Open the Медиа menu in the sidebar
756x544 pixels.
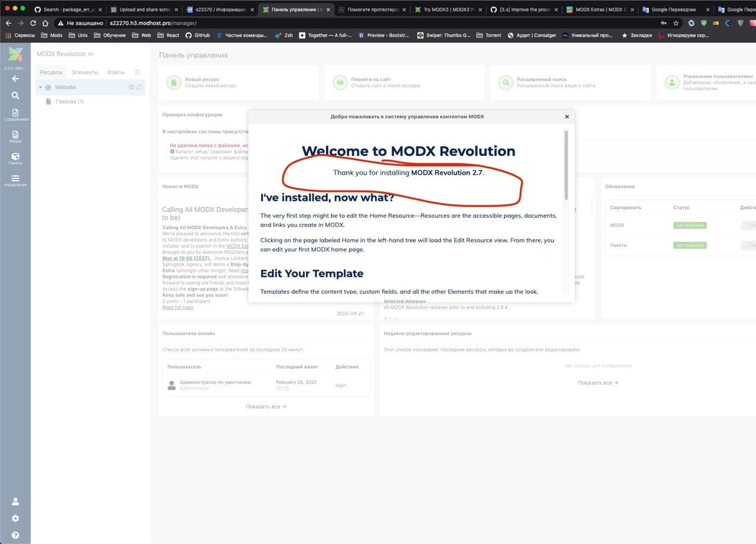click(x=15, y=136)
